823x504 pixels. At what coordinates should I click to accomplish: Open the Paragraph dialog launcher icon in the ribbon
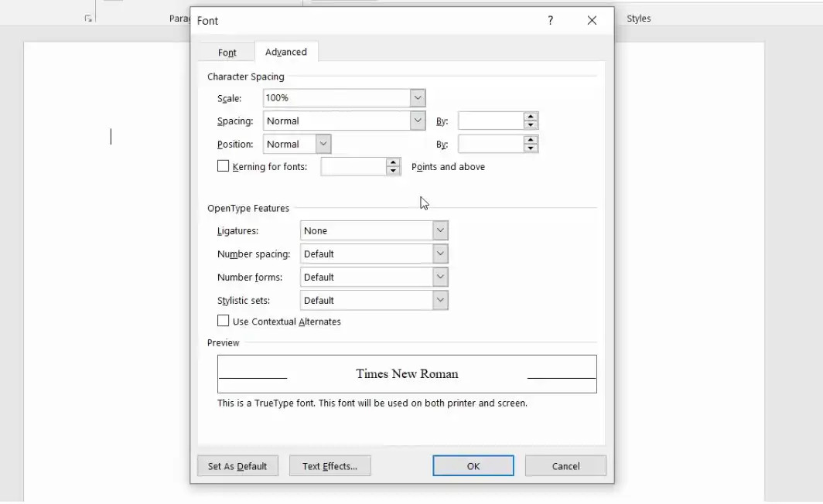coord(88,19)
